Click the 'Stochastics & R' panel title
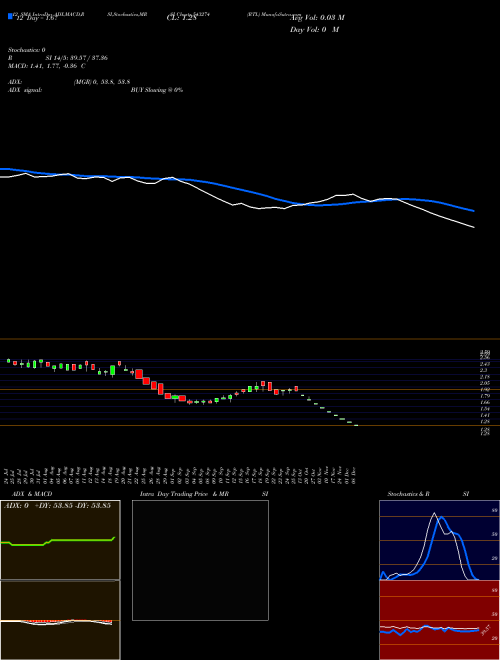500x660 pixels. point(409,494)
